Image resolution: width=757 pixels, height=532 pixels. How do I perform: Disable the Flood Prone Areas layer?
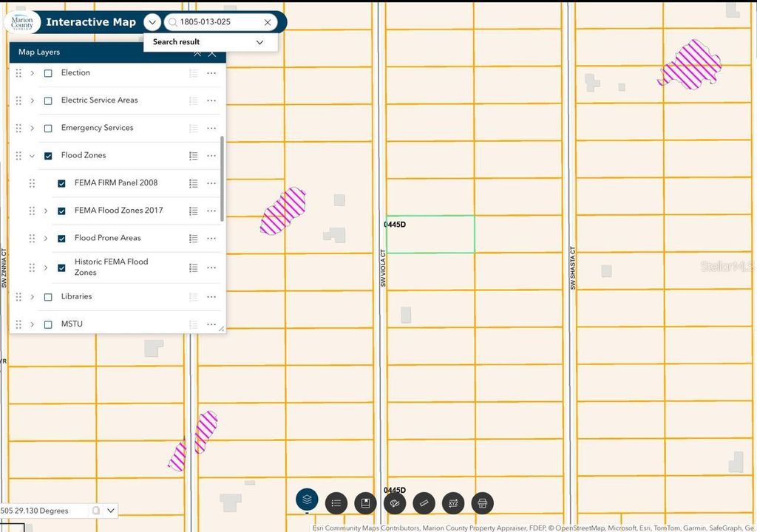(x=62, y=239)
